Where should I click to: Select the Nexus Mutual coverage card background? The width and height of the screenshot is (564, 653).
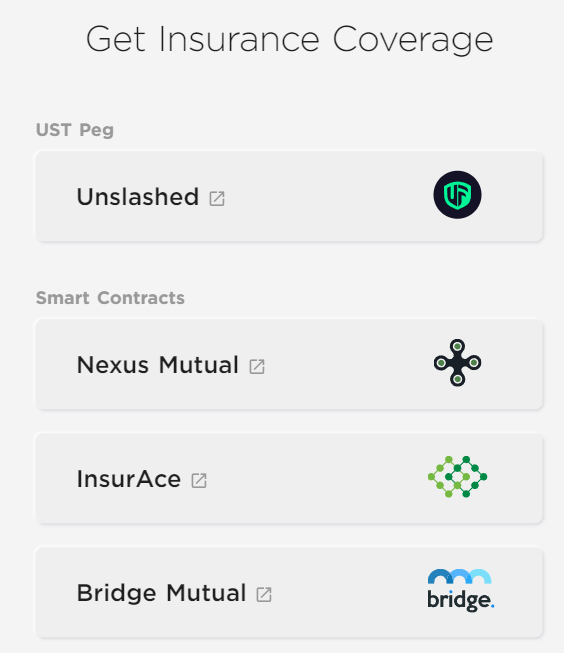(289, 364)
